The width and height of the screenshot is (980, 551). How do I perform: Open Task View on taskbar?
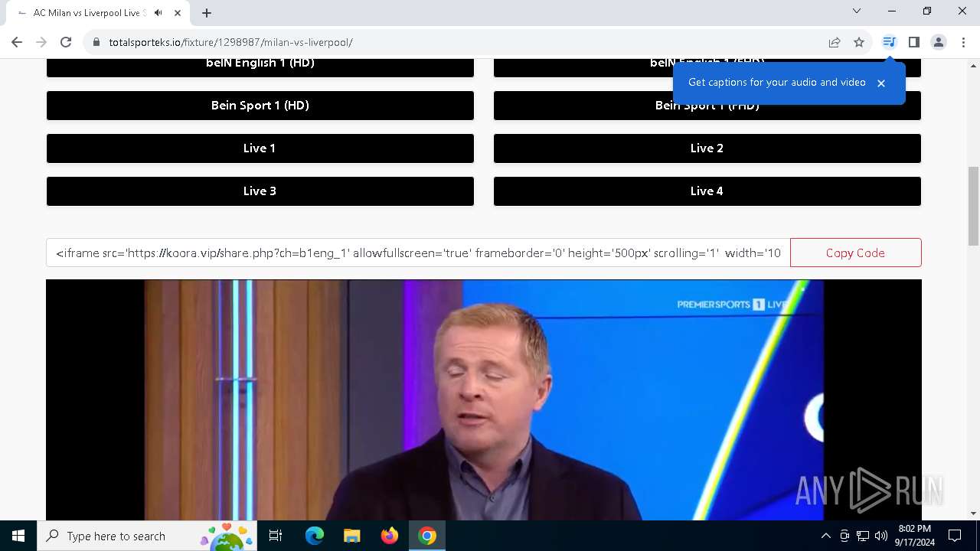pyautogui.click(x=276, y=536)
